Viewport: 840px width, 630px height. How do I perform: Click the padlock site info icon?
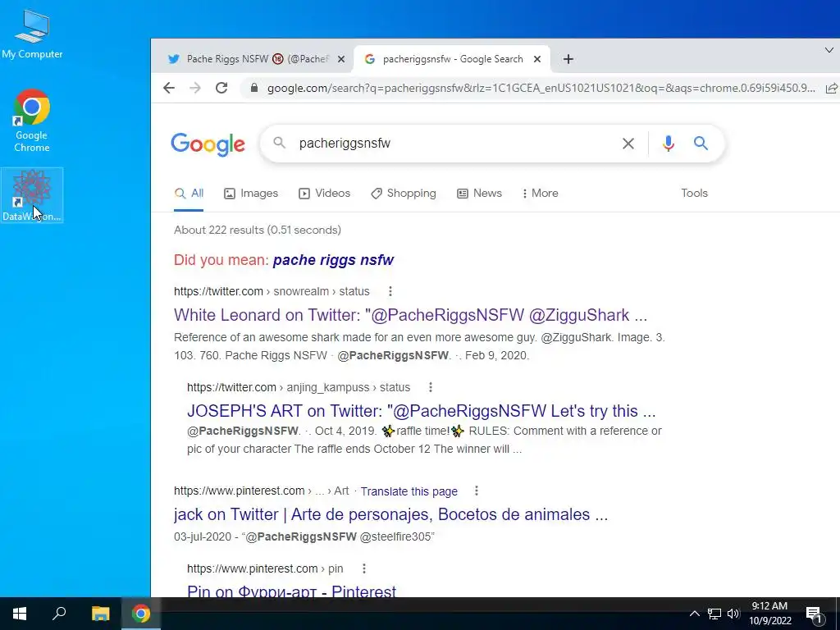pyautogui.click(x=254, y=88)
